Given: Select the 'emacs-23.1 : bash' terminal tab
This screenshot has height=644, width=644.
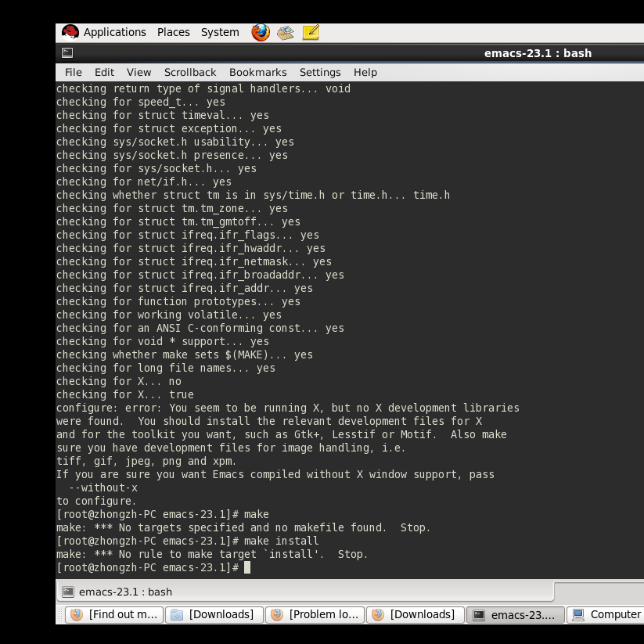Looking at the screenshot, I should [304, 592].
